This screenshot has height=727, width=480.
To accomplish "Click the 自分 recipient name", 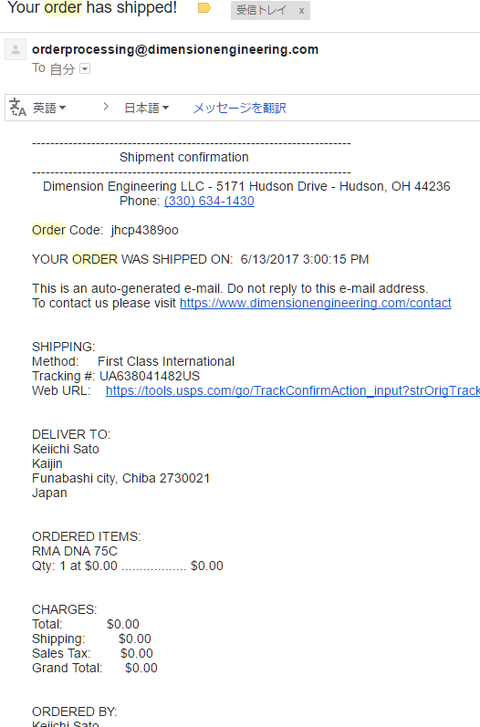I will pyautogui.click(x=62, y=69).
